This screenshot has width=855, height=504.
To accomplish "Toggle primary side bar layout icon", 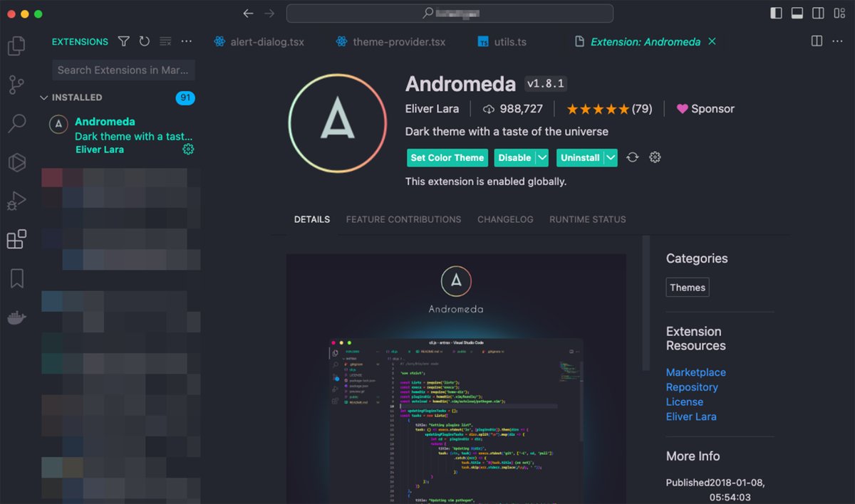I will pyautogui.click(x=776, y=14).
